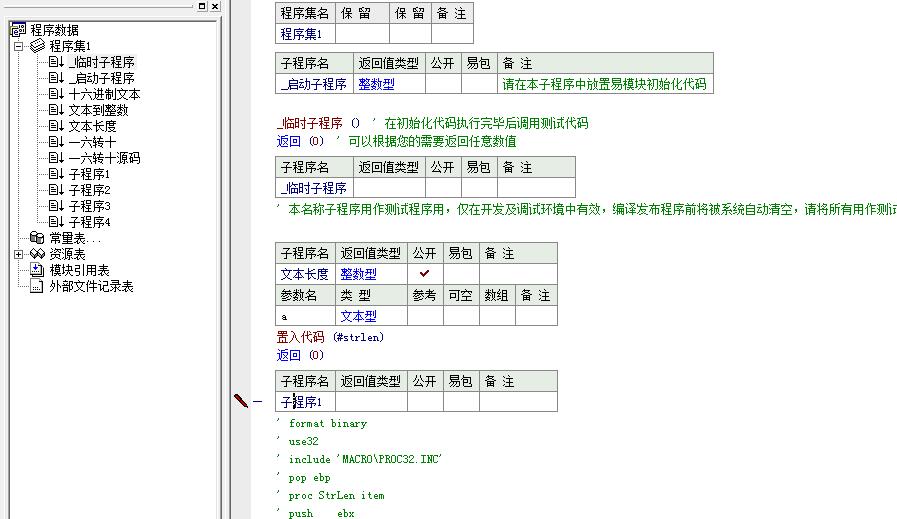Click the 公开 cell for 子程序1
The height and width of the screenshot is (519, 897).
coord(425,402)
